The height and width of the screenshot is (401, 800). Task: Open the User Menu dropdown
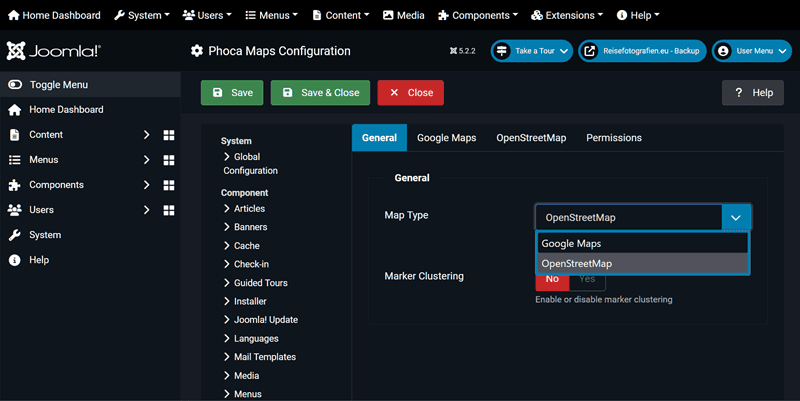[751, 51]
